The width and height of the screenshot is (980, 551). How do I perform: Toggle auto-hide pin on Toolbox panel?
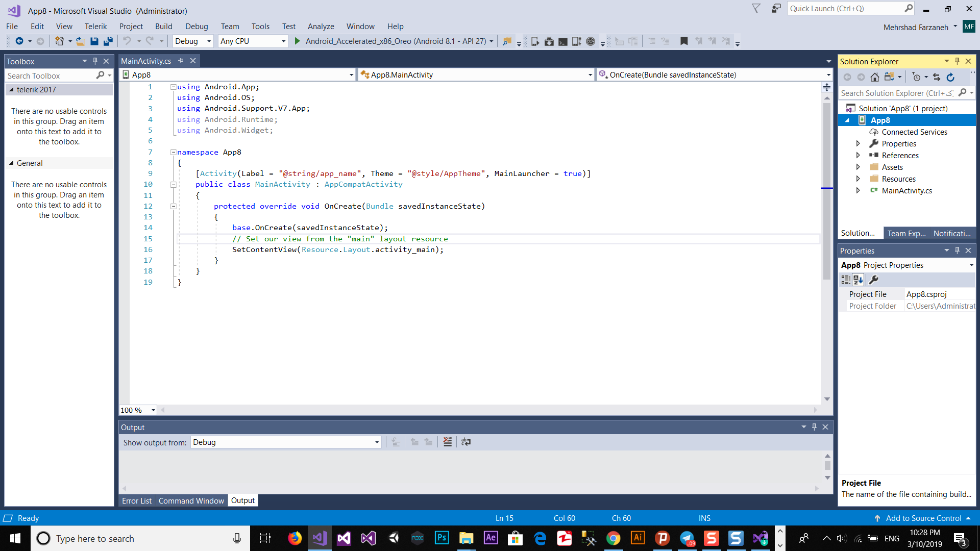[95, 61]
